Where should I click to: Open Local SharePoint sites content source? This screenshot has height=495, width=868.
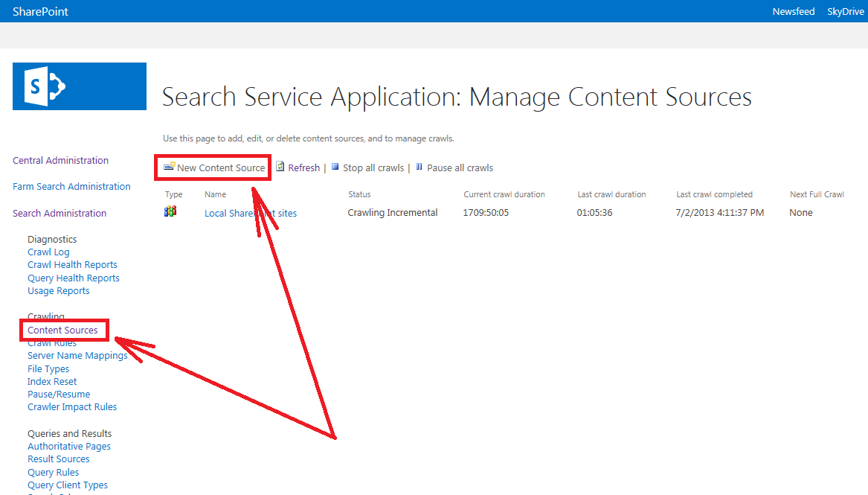[x=250, y=213]
